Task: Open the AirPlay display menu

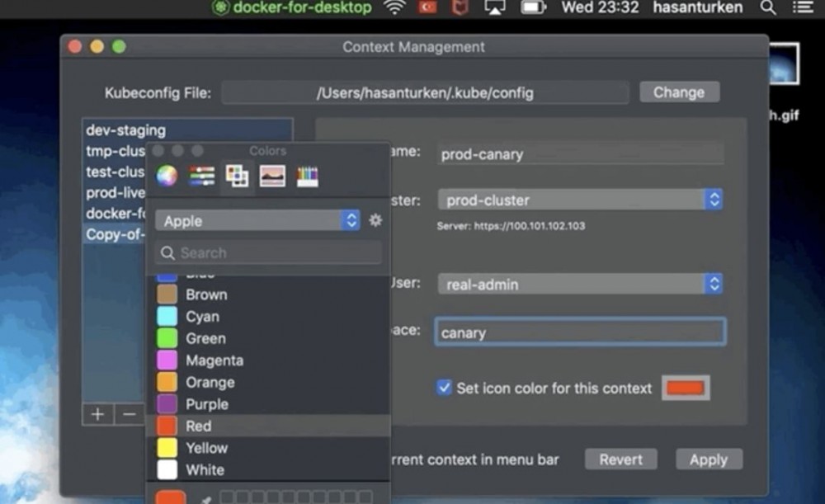Action: tap(494, 7)
